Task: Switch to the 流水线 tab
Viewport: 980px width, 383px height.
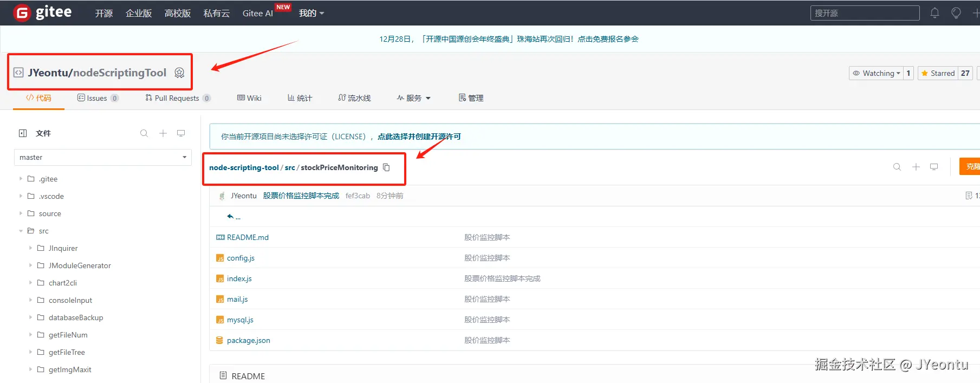Action: pyautogui.click(x=354, y=98)
